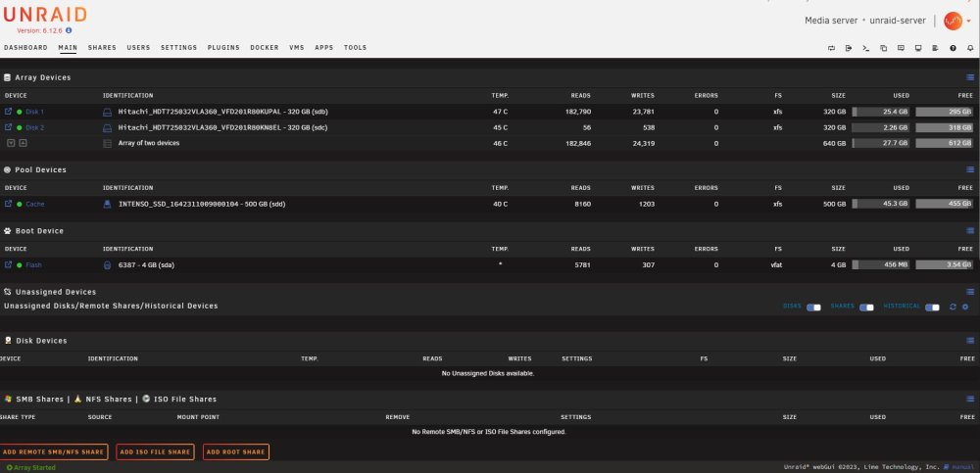
Task: Click Cache used space bar 45.3 GB
Action: [881, 204]
